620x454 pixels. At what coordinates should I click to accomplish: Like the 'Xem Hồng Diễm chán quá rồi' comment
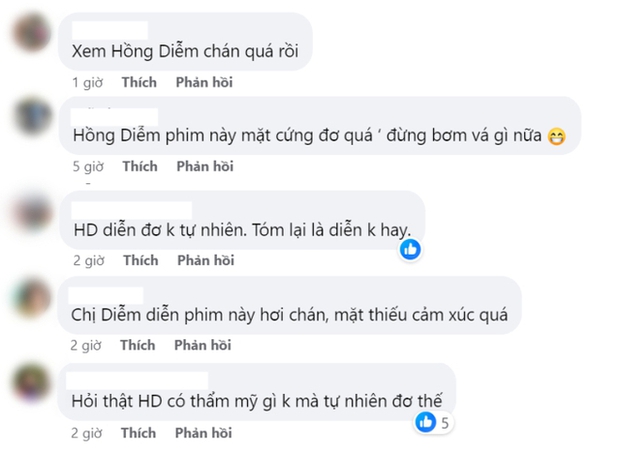pos(139,82)
